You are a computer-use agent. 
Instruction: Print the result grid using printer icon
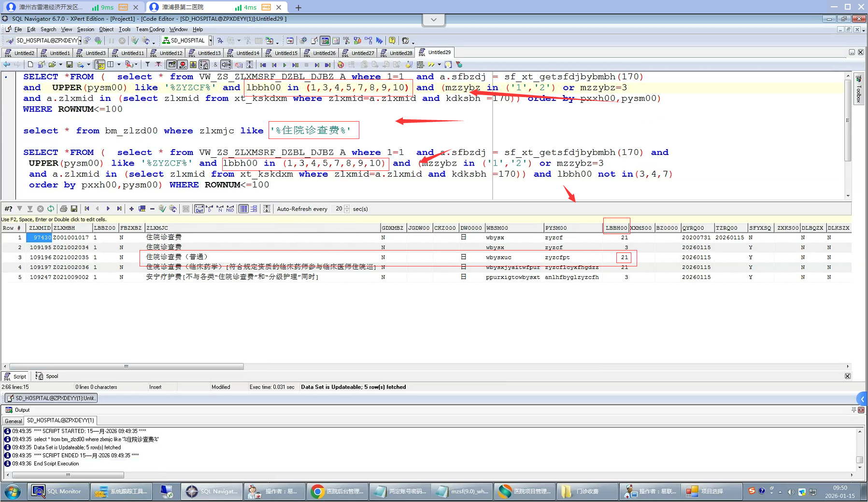click(63, 209)
